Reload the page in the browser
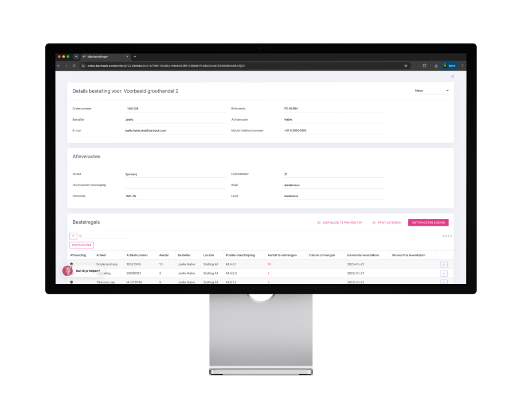The height and width of the screenshot is (399, 532). 74,66
